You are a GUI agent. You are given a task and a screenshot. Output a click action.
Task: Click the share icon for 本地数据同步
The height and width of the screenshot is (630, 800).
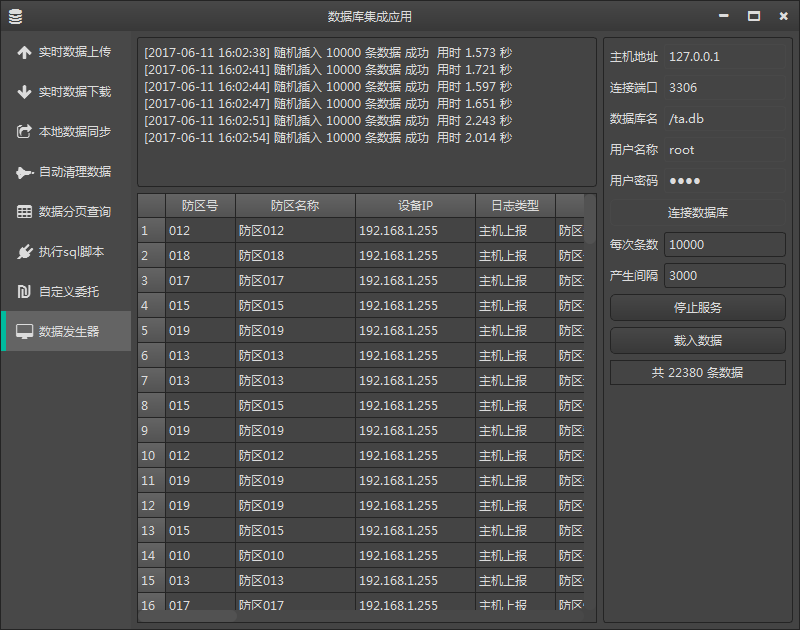point(24,132)
